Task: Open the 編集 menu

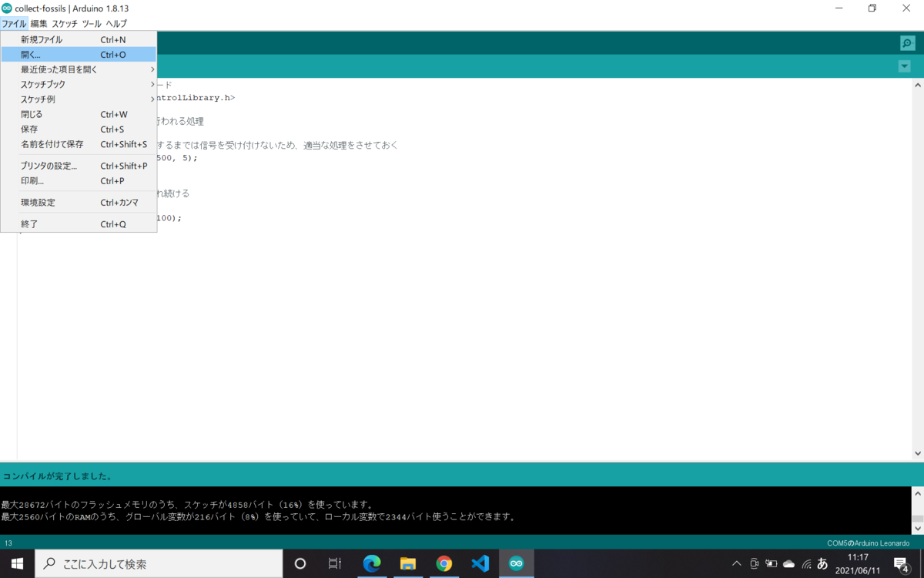Action: click(38, 24)
